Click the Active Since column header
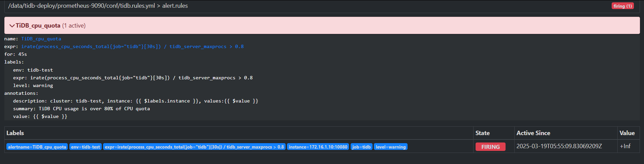This screenshot has width=644, height=164. tap(533, 133)
